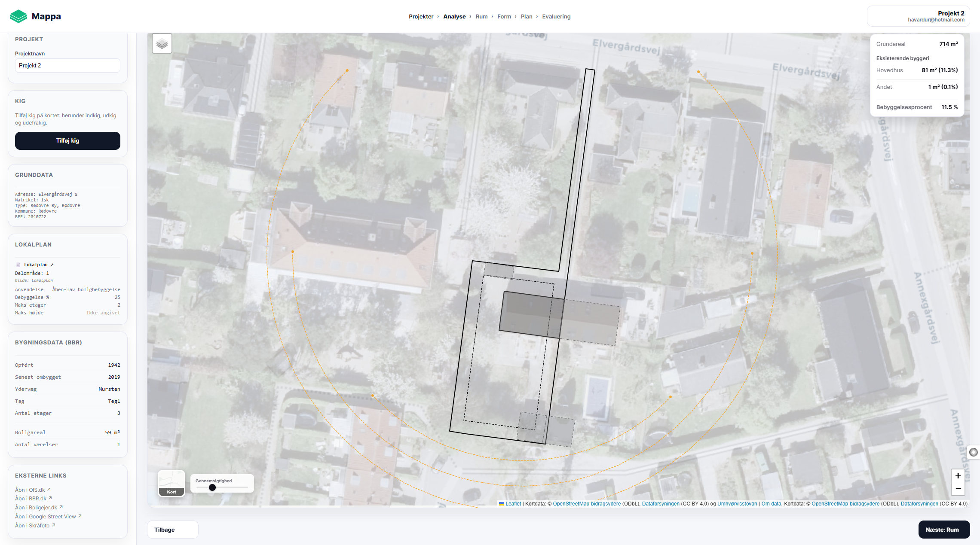Click the round icon at right map edge
Image resolution: width=980 pixels, height=545 pixels.
click(974, 452)
